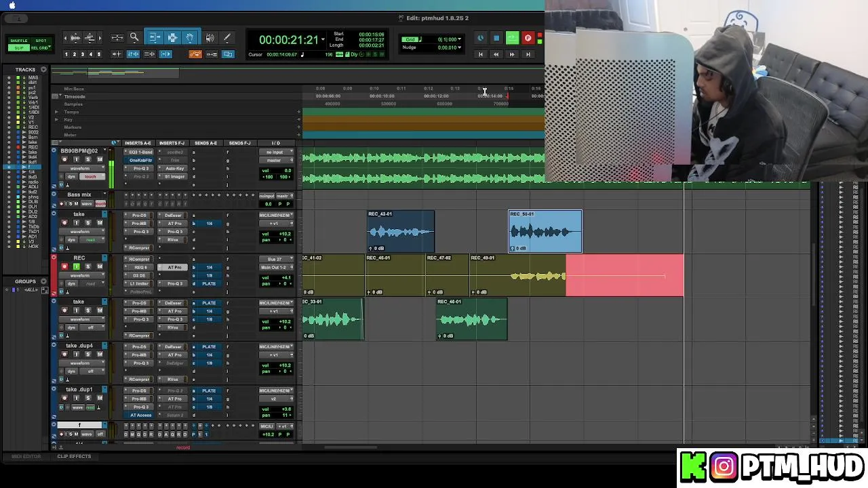The width and height of the screenshot is (868, 488).
Task: Solo the REC track
Action: (87, 267)
